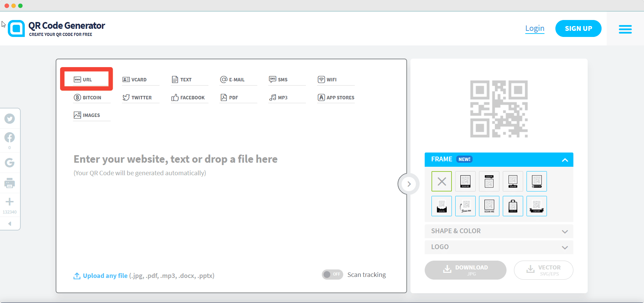The height and width of the screenshot is (303, 644).
Task: Expand the SHAPE & COLOR section
Action: point(499,231)
